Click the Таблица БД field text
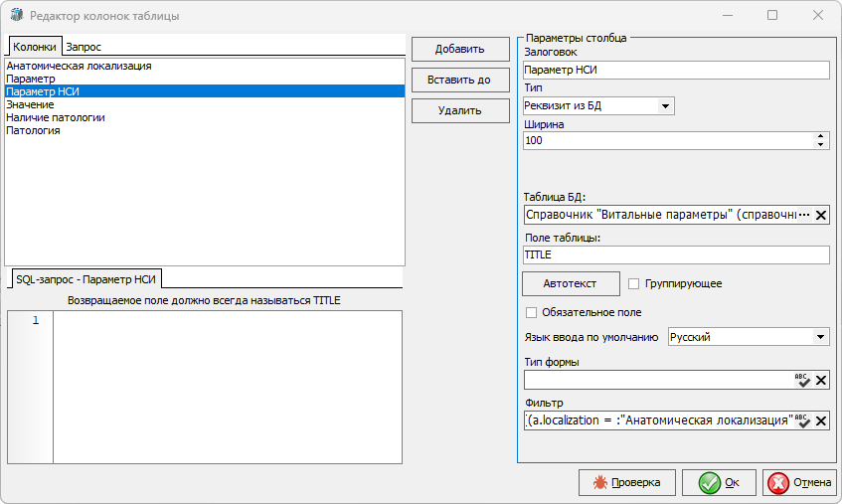842x504 pixels. (660, 215)
